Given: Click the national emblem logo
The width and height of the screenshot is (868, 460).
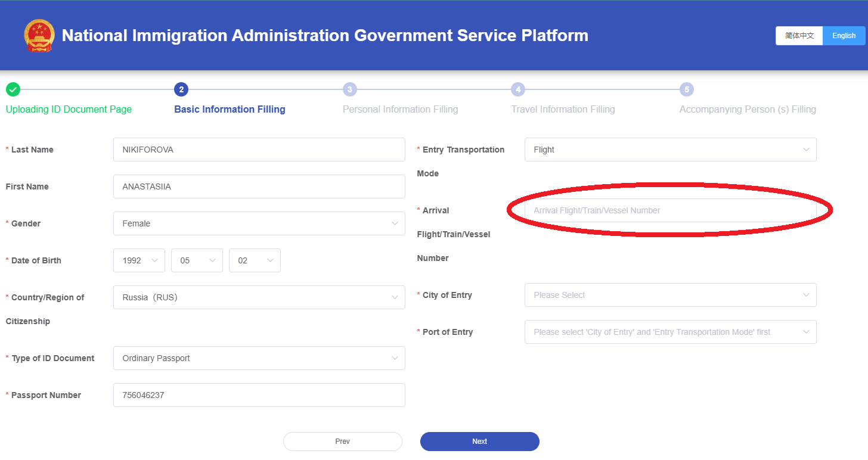Looking at the screenshot, I should (39, 36).
